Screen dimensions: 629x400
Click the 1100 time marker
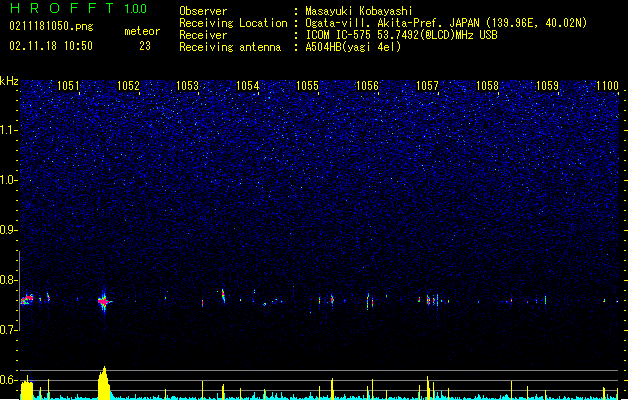tap(607, 86)
